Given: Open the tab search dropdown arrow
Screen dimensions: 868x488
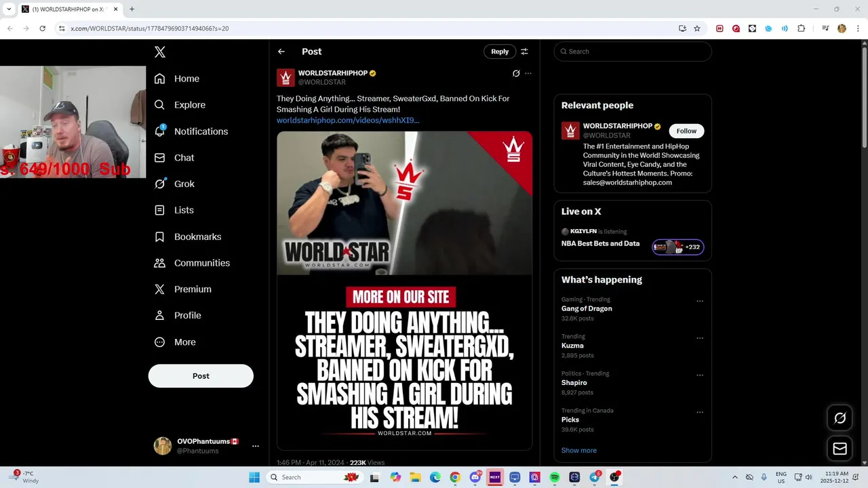Looking at the screenshot, I should coord(9,9).
